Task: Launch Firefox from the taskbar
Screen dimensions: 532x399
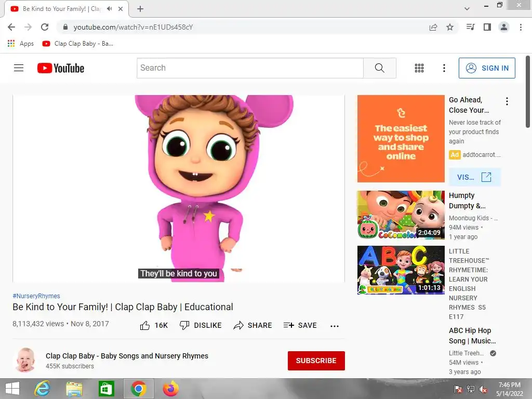Action: coord(170,389)
